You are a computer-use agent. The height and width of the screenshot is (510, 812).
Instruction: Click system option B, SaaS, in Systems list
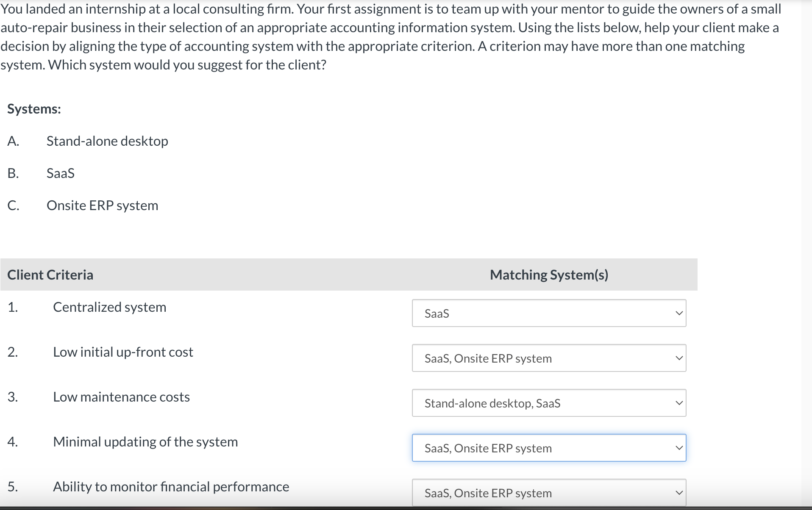(61, 173)
